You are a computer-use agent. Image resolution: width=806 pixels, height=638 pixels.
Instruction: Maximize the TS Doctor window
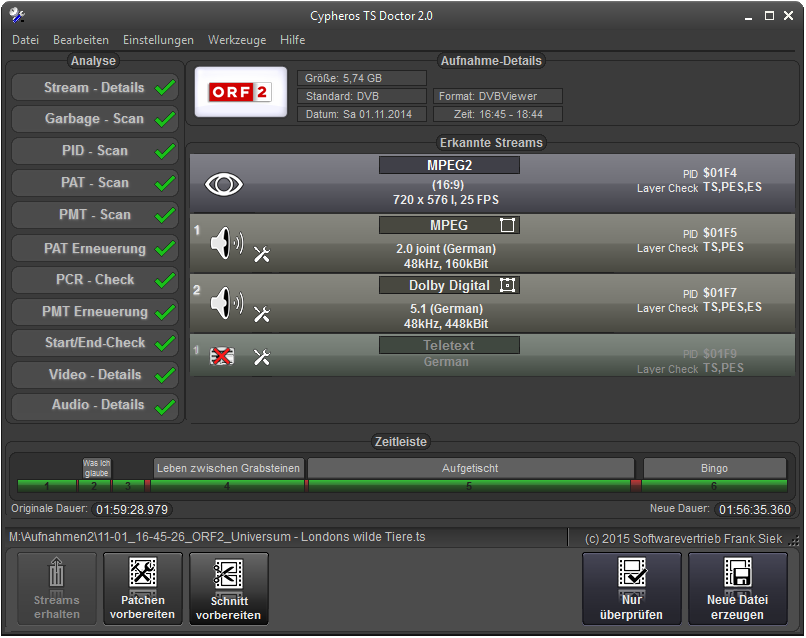click(769, 16)
